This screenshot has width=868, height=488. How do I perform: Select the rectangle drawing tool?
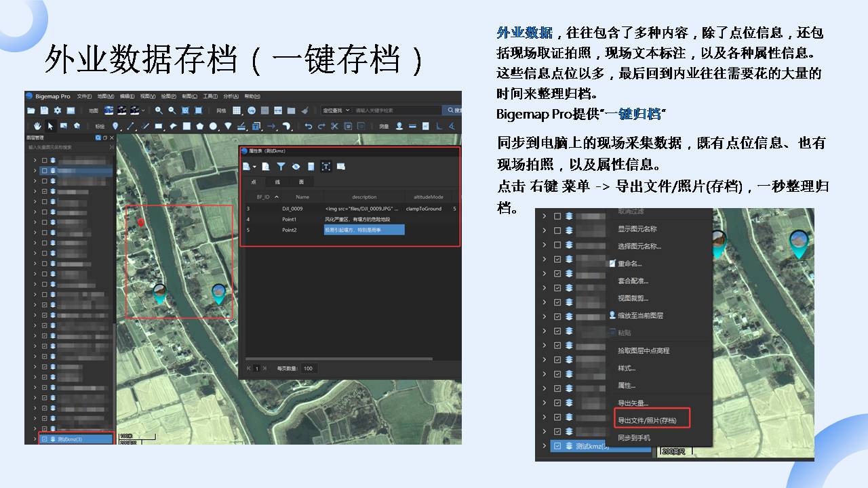[159, 125]
